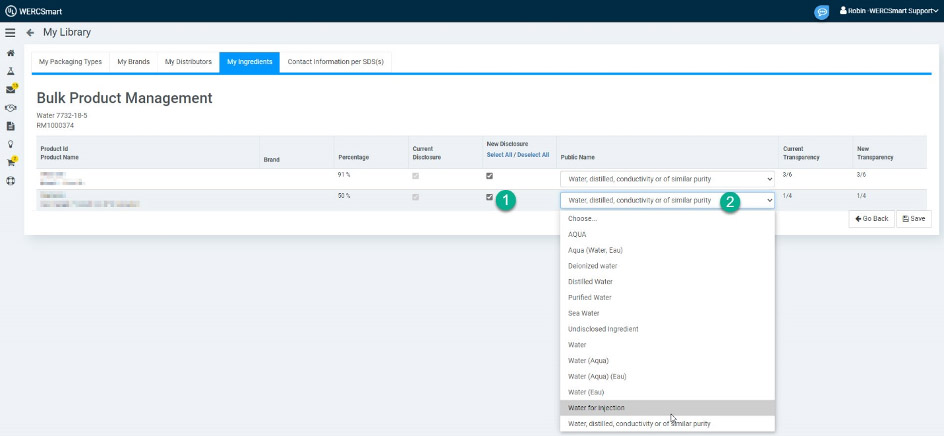Open the Home sidebar icon

10,53
